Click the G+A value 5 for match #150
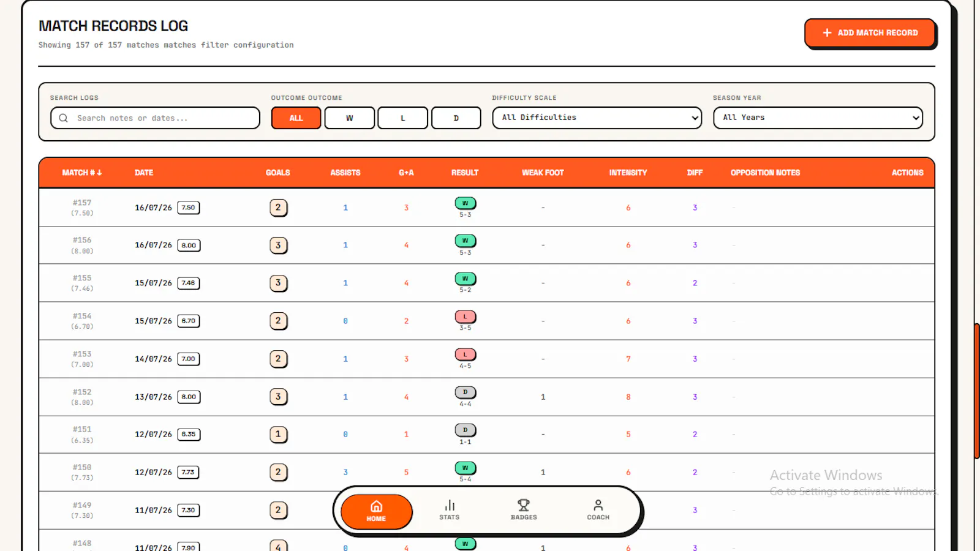The width and height of the screenshot is (980, 551). pyautogui.click(x=406, y=472)
